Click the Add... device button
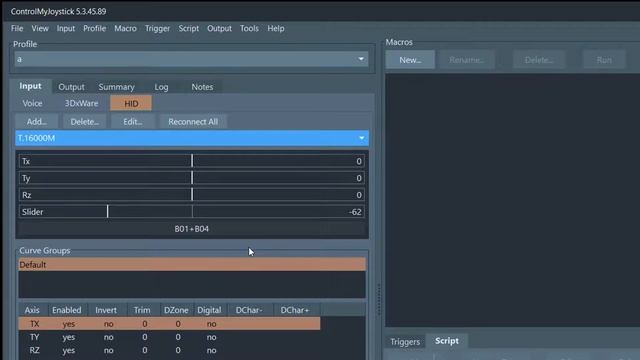640x360 pixels. pos(36,122)
